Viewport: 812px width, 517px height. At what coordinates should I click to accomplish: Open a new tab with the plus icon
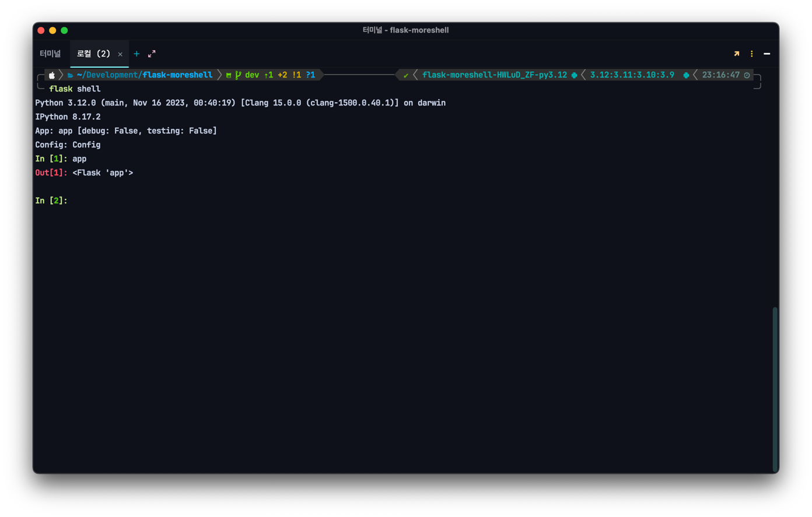tap(136, 53)
